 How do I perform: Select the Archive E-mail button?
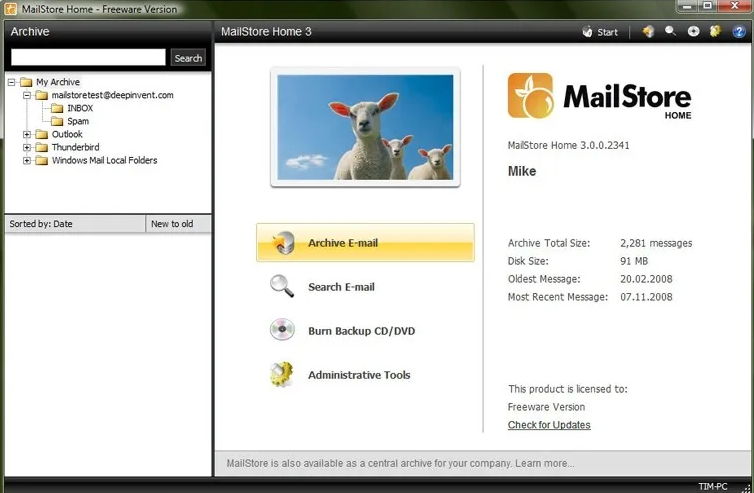[365, 242]
